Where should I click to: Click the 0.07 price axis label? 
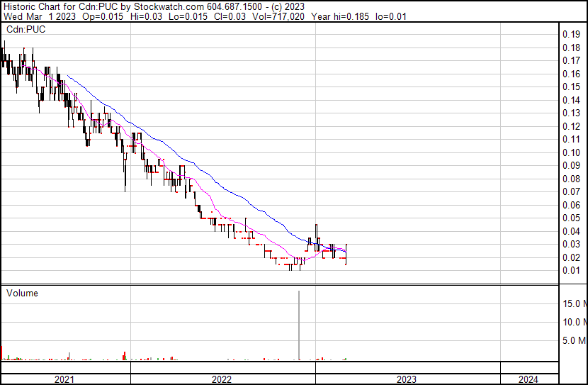(x=571, y=191)
